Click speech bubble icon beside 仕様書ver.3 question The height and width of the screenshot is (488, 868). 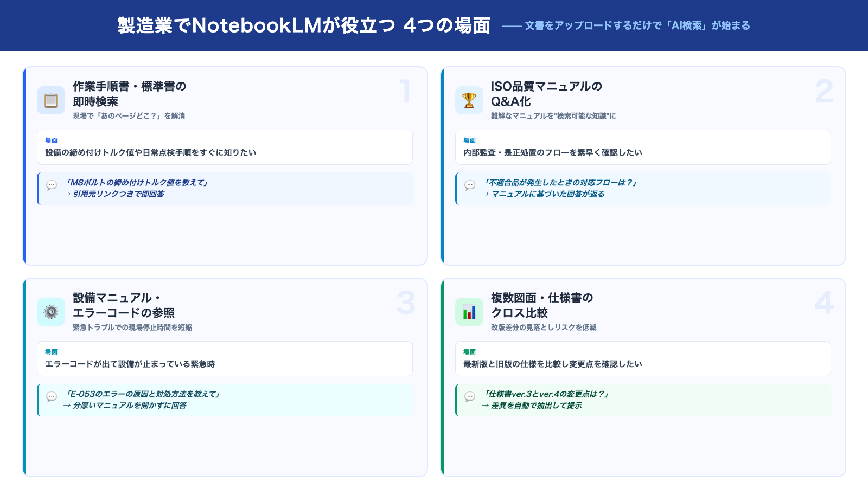[470, 397]
